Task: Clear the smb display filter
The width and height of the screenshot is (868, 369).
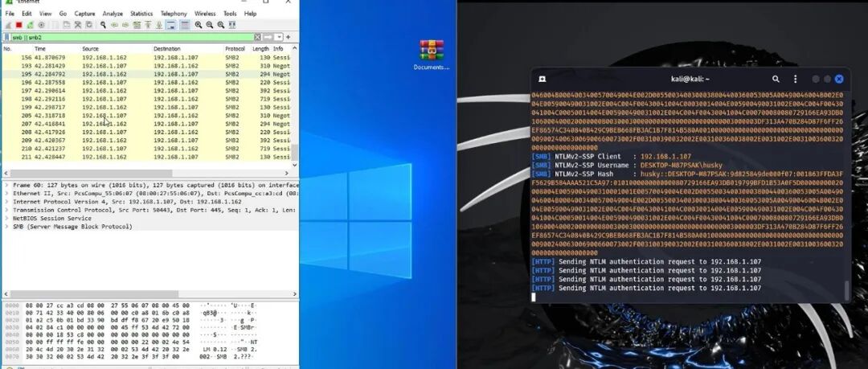Action: [x=257, y=37]
